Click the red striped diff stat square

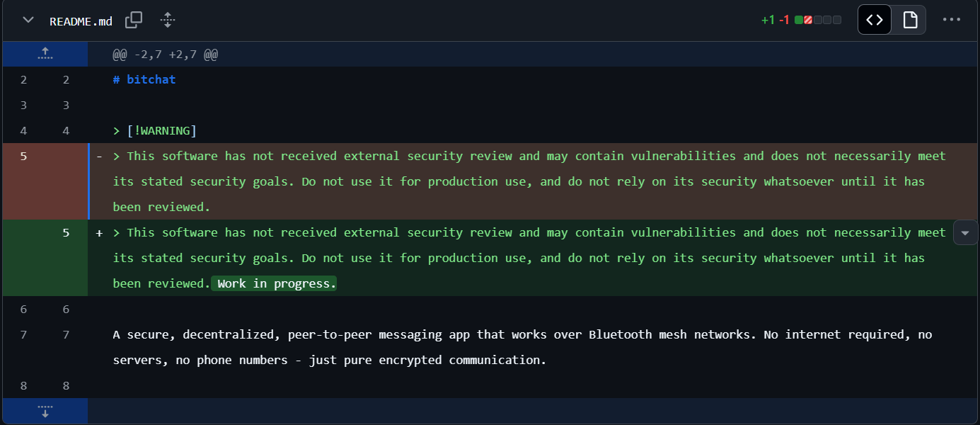[x=808, y=20]
